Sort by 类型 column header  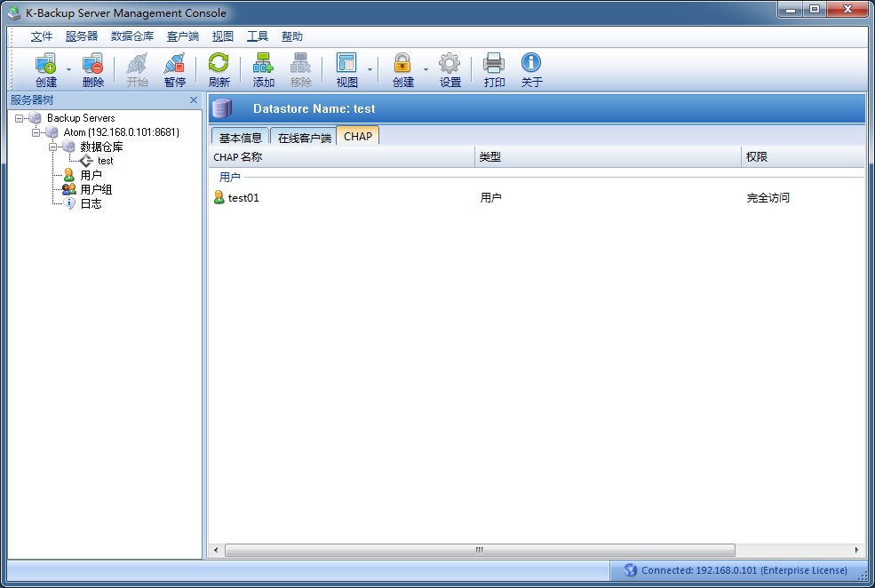(x=609, y=156)
